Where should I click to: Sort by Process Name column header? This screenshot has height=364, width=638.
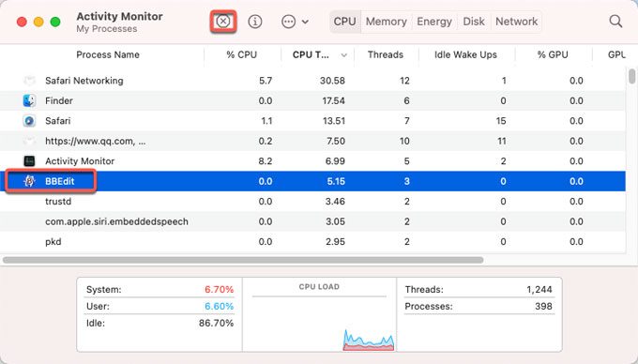click(x=108, y=54)
